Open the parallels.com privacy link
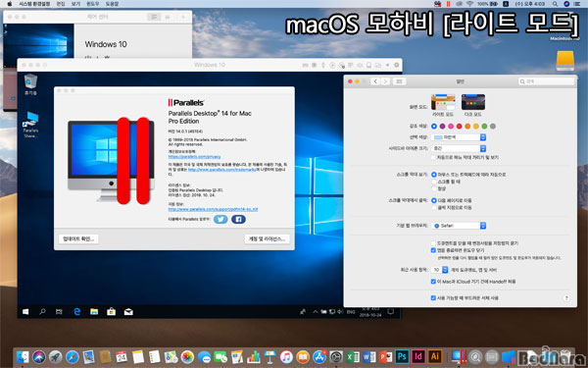The height and width of the screenshot is (368, 588). tap(194, 157)
